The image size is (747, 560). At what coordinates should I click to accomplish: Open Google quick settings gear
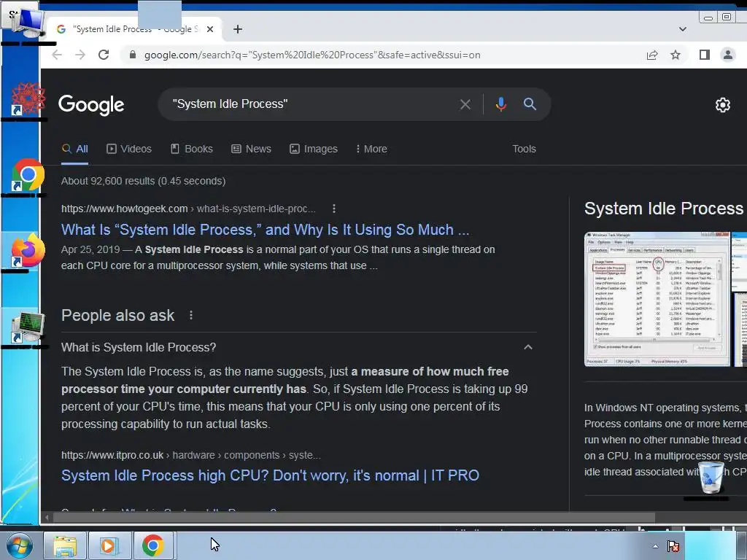coord(723,105)
